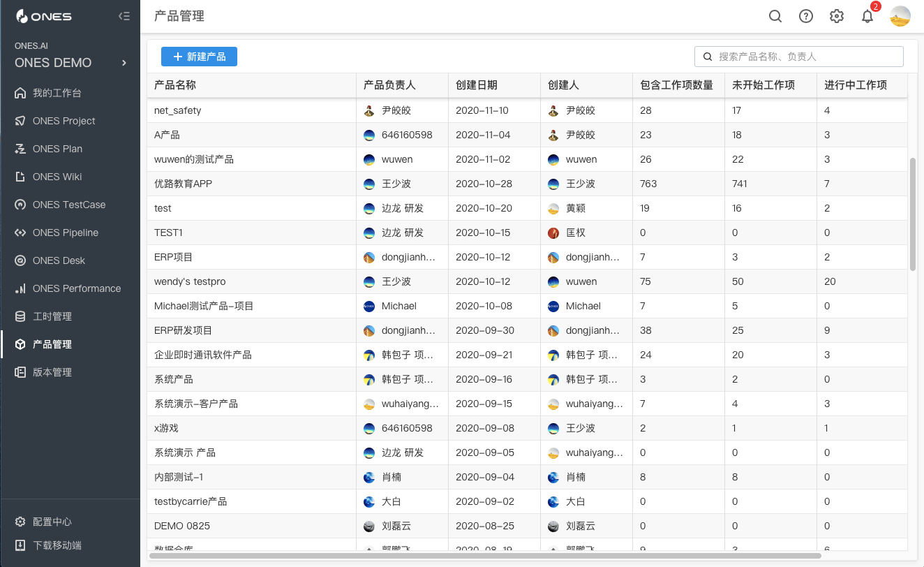Click the 企业即时通讯软件产品 row name
Screen dimensions: 924x567
[203, 355]
